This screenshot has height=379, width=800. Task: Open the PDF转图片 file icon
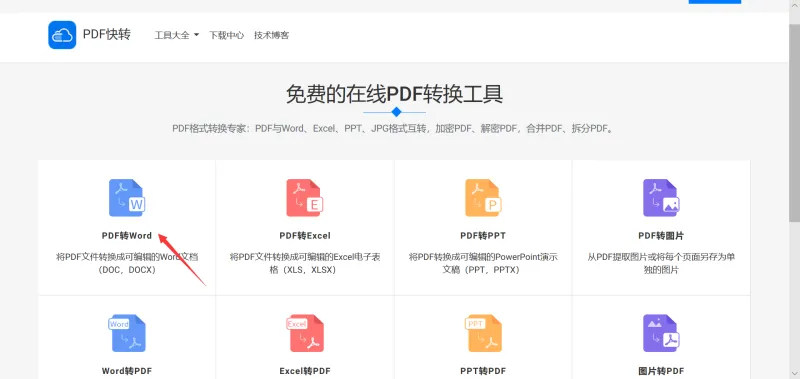661,198
